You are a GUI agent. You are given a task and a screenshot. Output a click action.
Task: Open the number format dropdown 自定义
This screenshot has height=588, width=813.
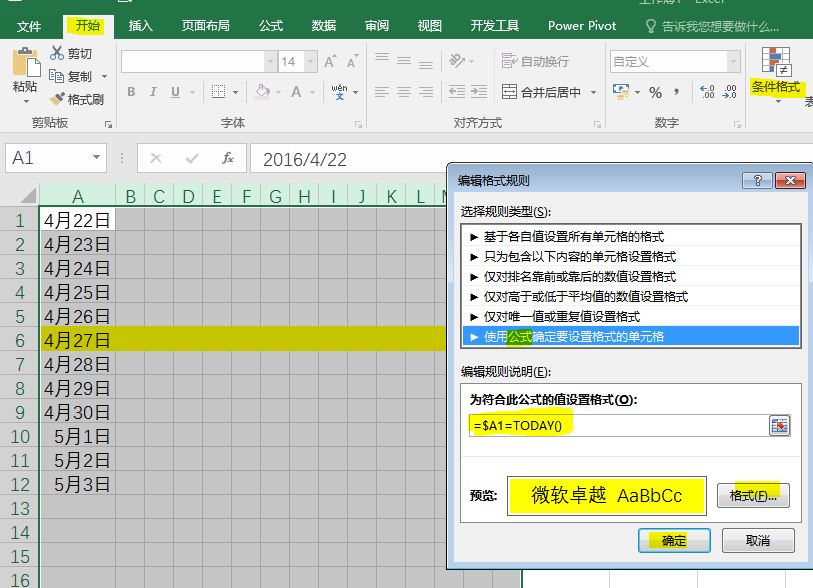pos(733,62)
